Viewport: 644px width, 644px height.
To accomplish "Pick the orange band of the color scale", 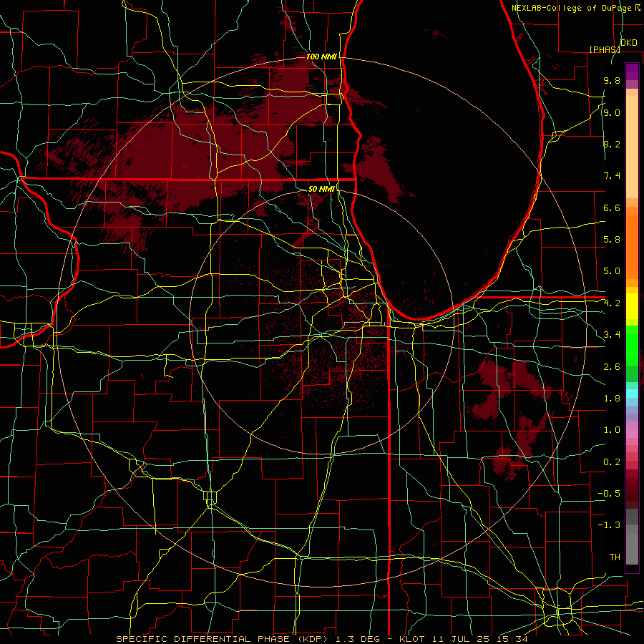I will click(632, 246).
